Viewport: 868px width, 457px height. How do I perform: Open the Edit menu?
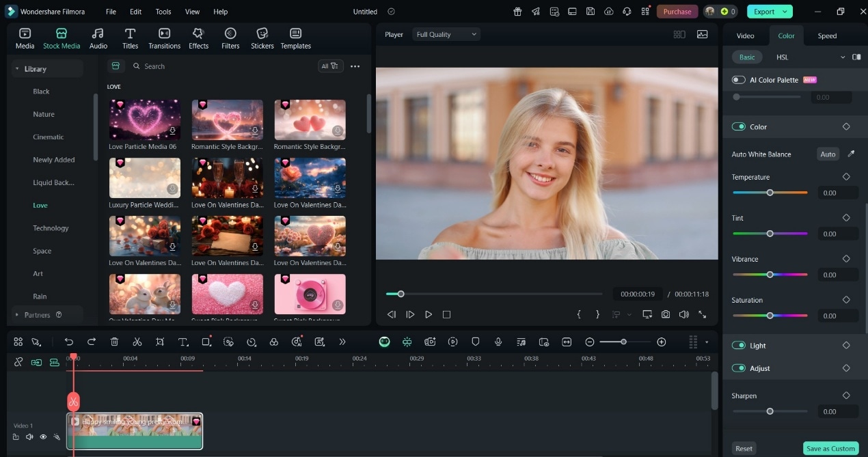pos(136,12)
